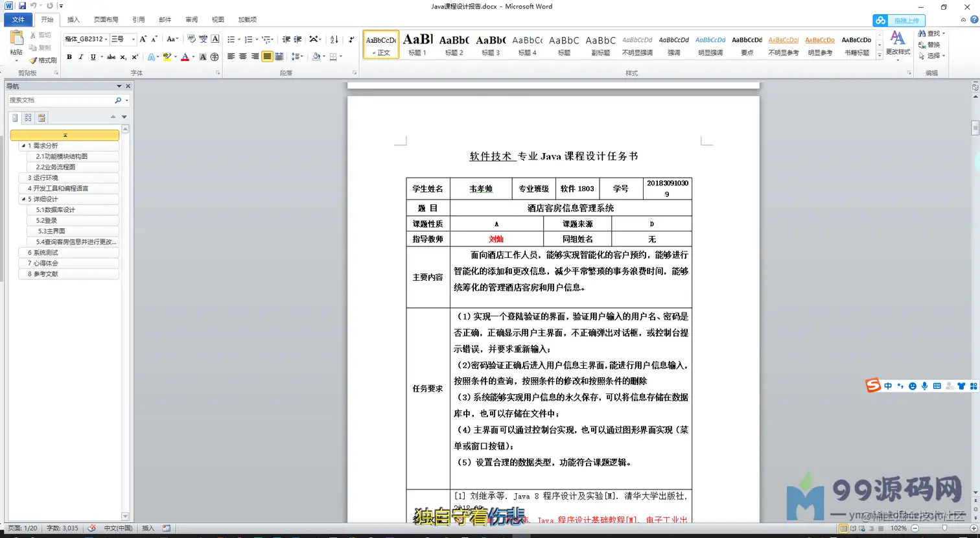The height and width of the screenshot is (538, 980).
Task: Open the 文件 (File) tab
Action: pyautogui.click(x=18, y=19)
